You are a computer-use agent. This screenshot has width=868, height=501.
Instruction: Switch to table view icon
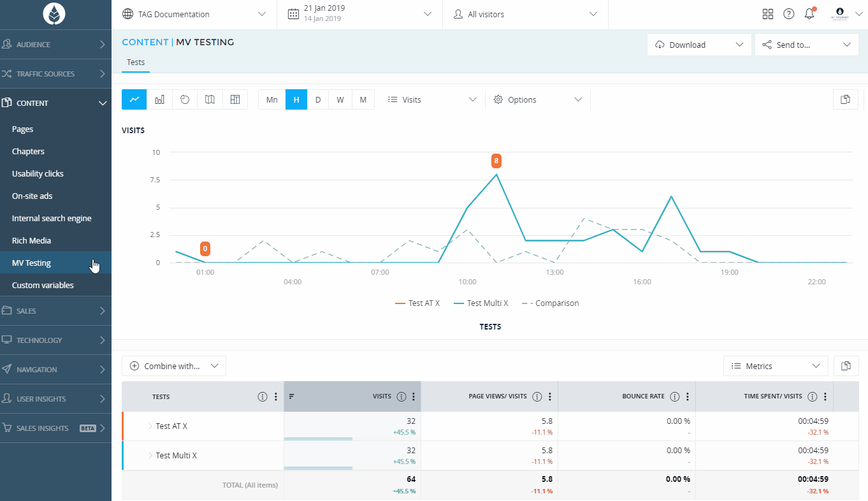point(235,99)
